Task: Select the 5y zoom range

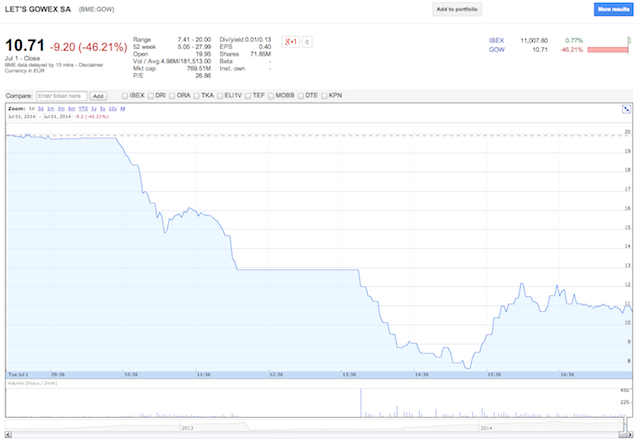Action: point(102,109)
